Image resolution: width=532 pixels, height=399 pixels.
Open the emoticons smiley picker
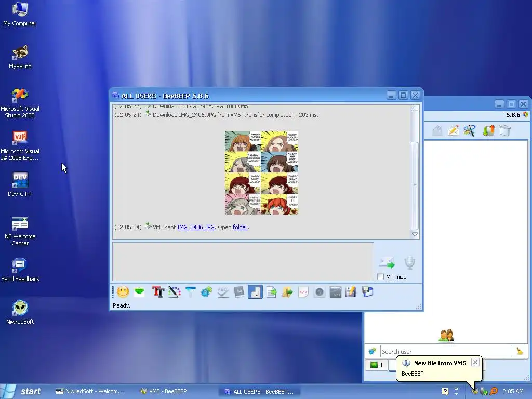123,292
